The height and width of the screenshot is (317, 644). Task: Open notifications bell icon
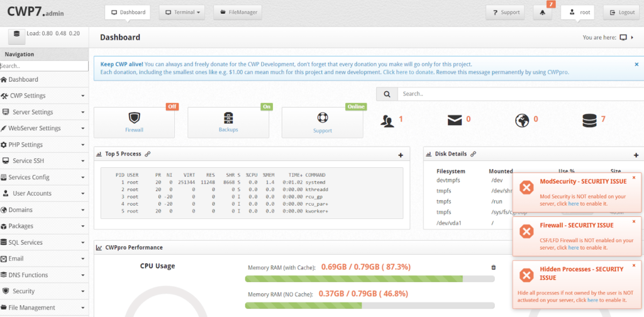543,13
